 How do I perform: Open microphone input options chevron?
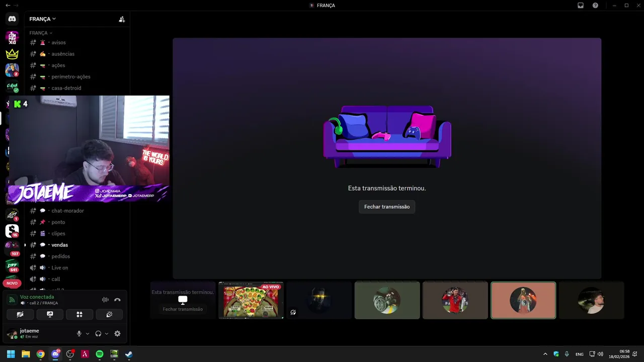point(88,333)
